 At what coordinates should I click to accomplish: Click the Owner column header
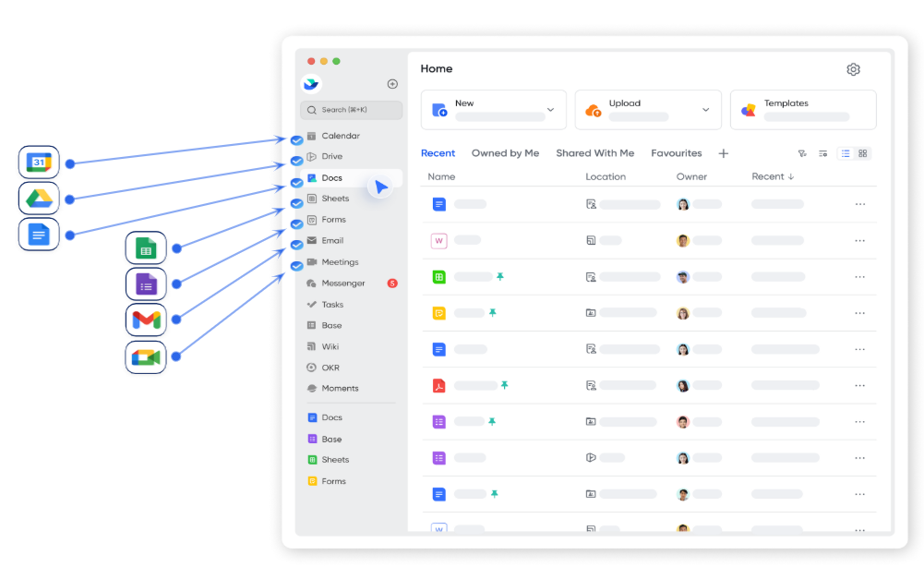click(x=691, y=176)
